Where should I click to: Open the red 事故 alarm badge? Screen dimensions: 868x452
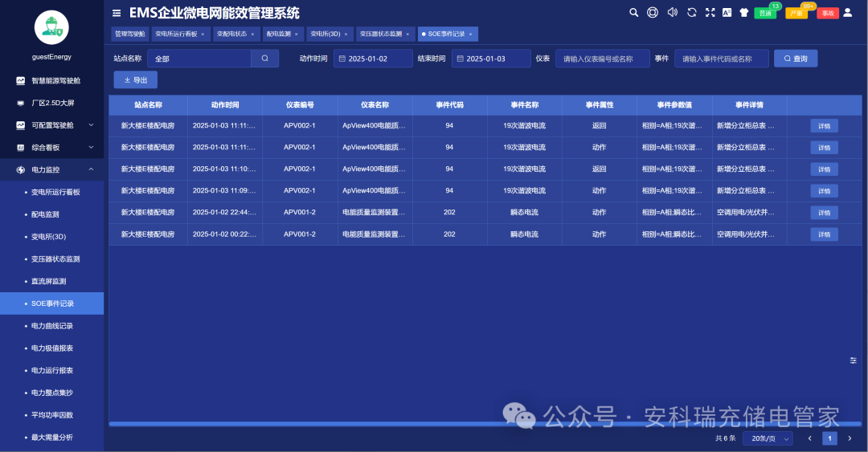[828, 14]
